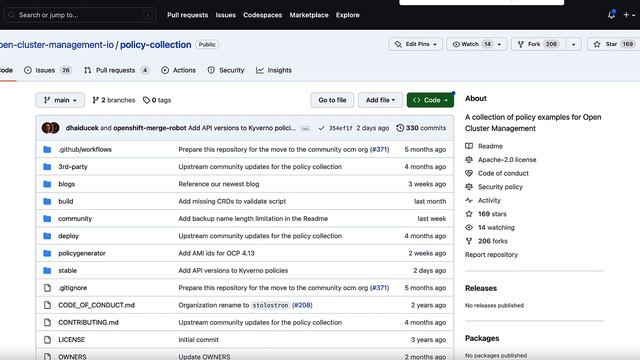Image resolution: width=640 pixels, height=360 pixels.
Task: Open the notifications bell icon
Action: point(611,15)
